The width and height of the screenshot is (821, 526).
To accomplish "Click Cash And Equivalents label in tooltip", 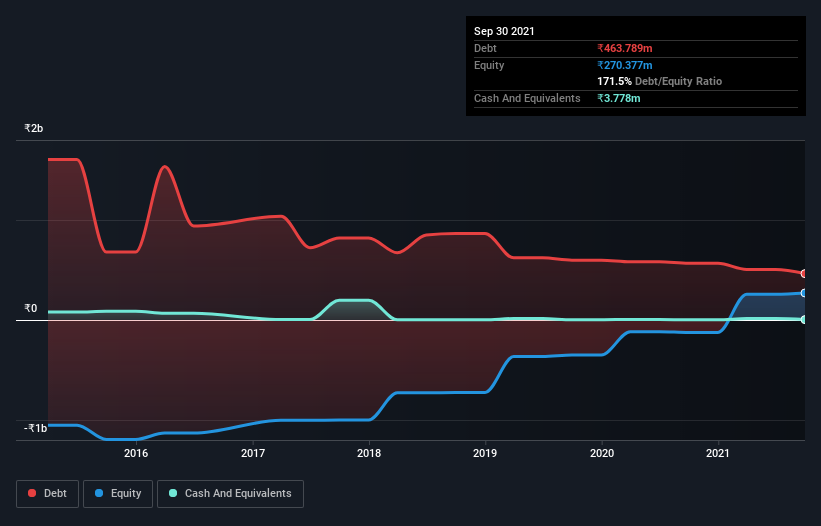I will click(527, 98).
